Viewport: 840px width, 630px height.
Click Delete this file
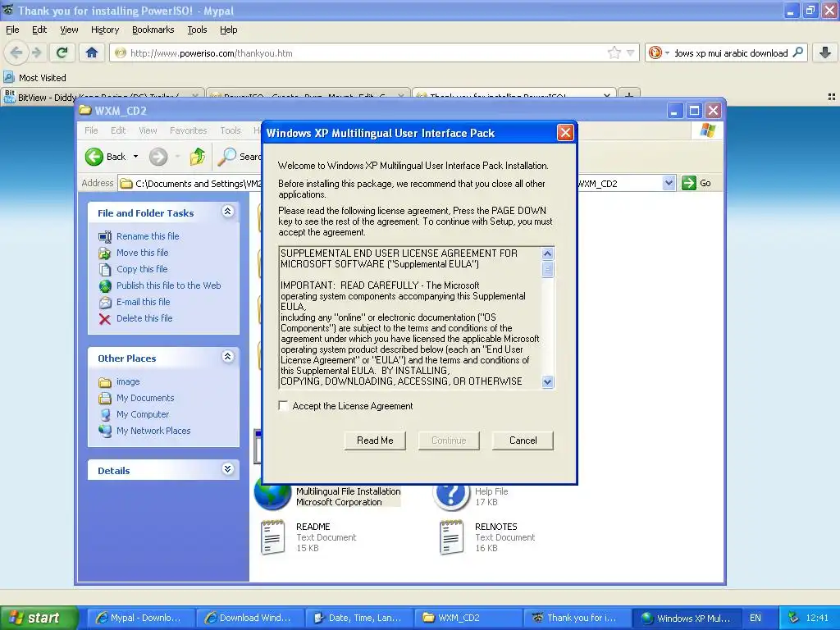144,318
